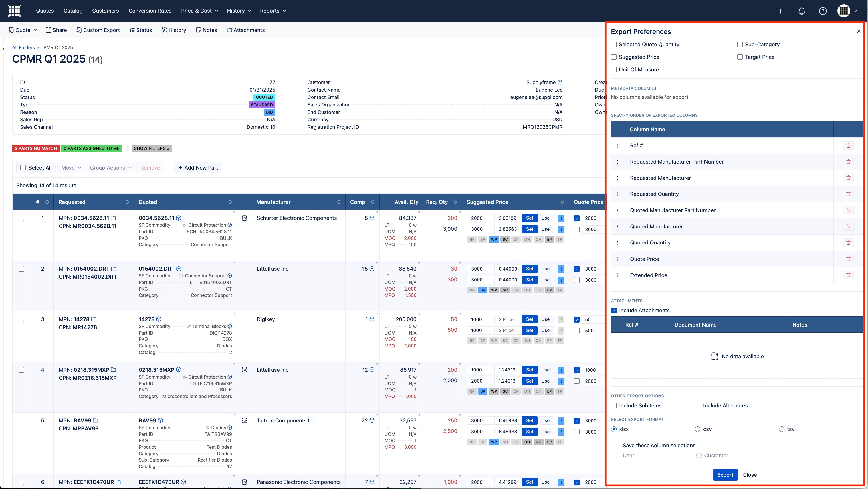Click cube icon next to quoted 0154002.DRT
This screenshot has width=868, height=489.
coord(179,269)
